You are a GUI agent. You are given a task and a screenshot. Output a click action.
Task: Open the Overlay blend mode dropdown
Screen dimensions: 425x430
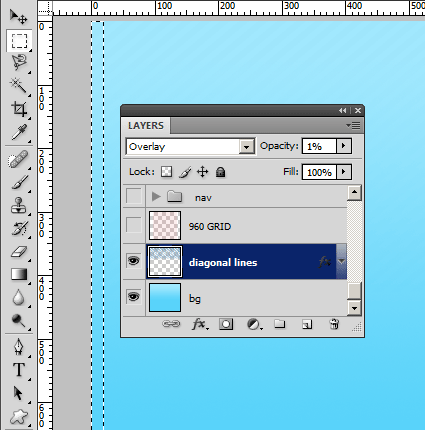tap(247, 147)
